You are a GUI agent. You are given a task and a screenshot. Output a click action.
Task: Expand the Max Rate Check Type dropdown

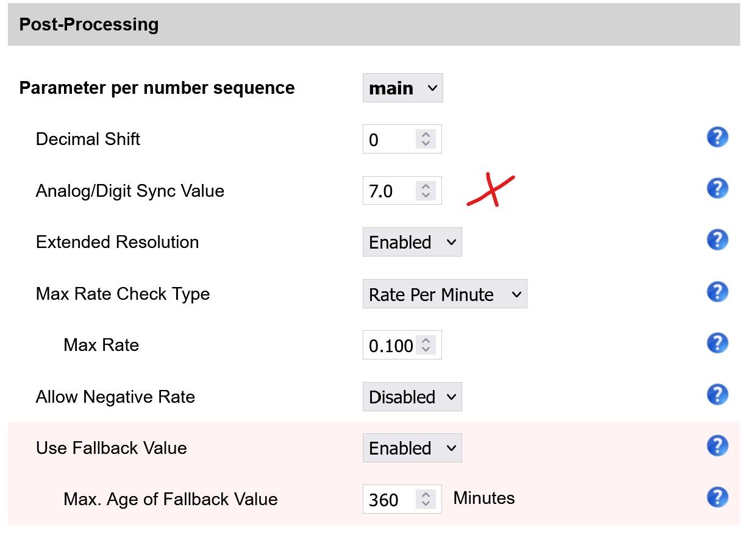click(444, 294)
